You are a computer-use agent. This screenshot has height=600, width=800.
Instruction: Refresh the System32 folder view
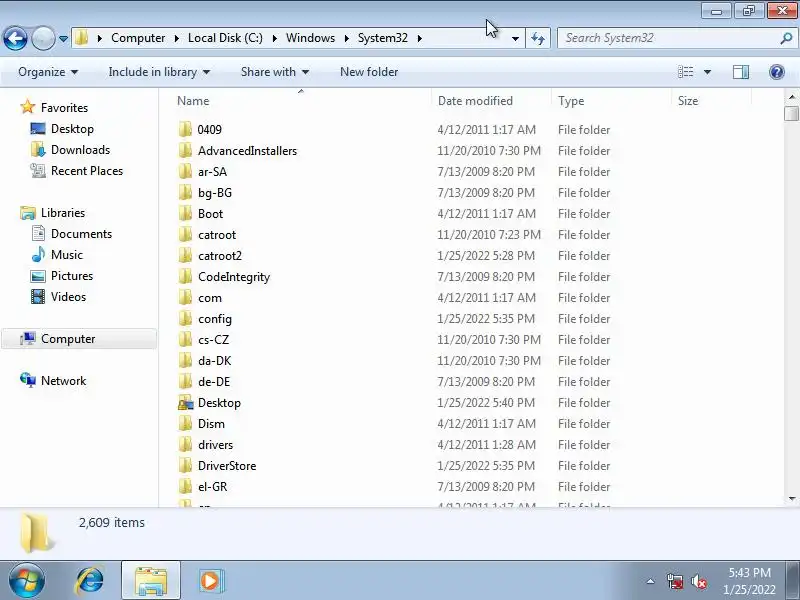tap(538, 38)
